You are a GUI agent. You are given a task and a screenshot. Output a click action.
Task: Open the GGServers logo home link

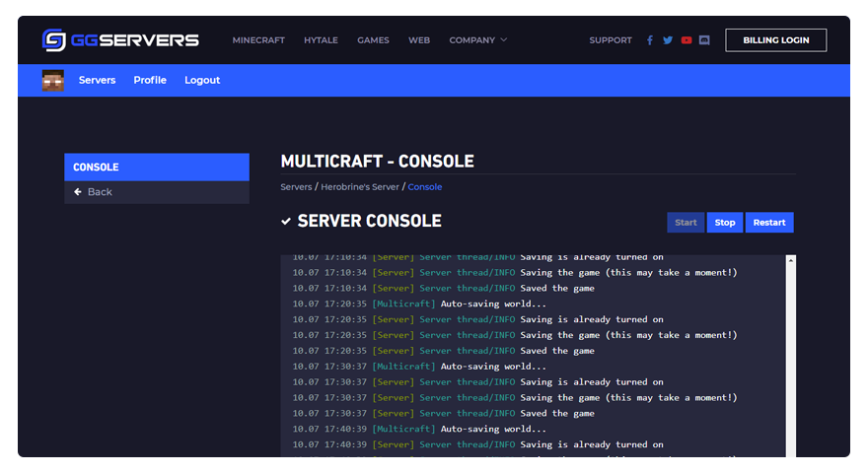coord(120,39)
